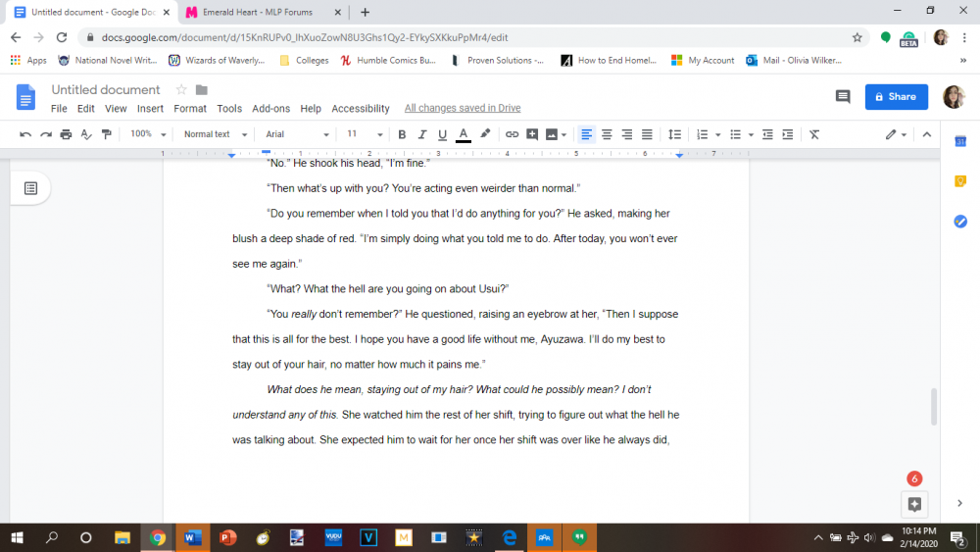The image size is (980, 552).
Task: Set left alignment for paragraph
Action: click(586, 134)
